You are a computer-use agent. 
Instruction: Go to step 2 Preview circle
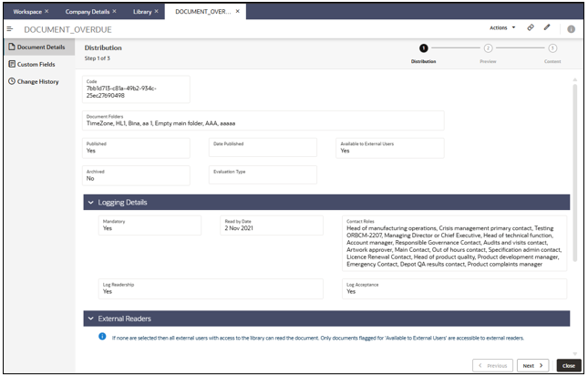[x=488, y=48]
